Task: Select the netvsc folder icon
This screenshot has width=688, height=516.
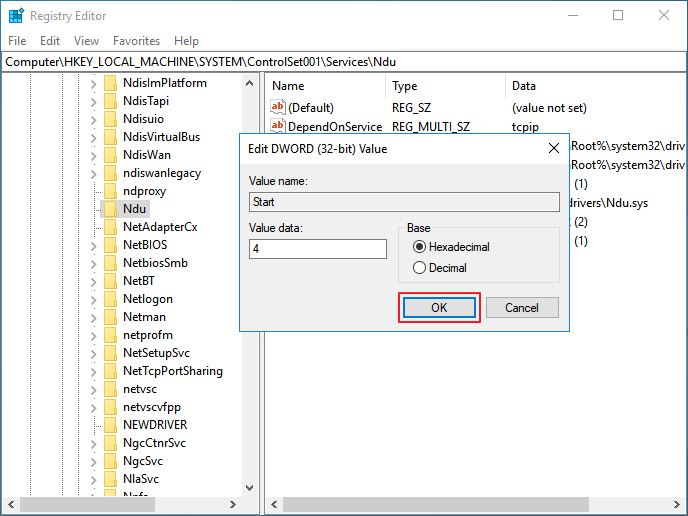Action: pos(111,389)
